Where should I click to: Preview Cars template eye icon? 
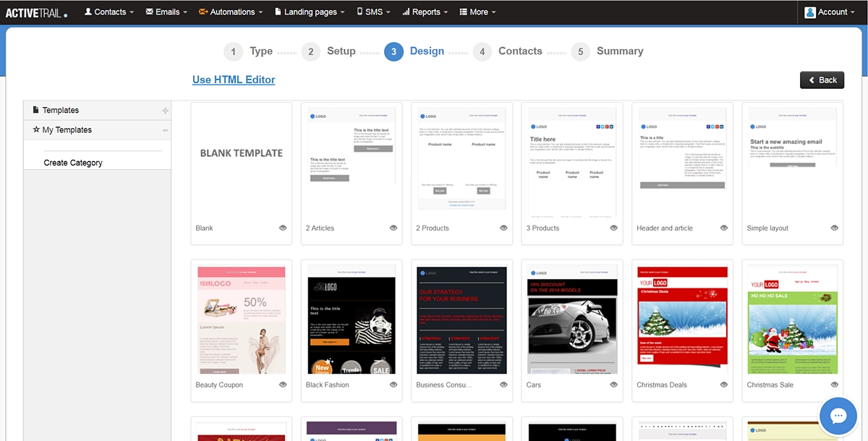tap(613, 385)
